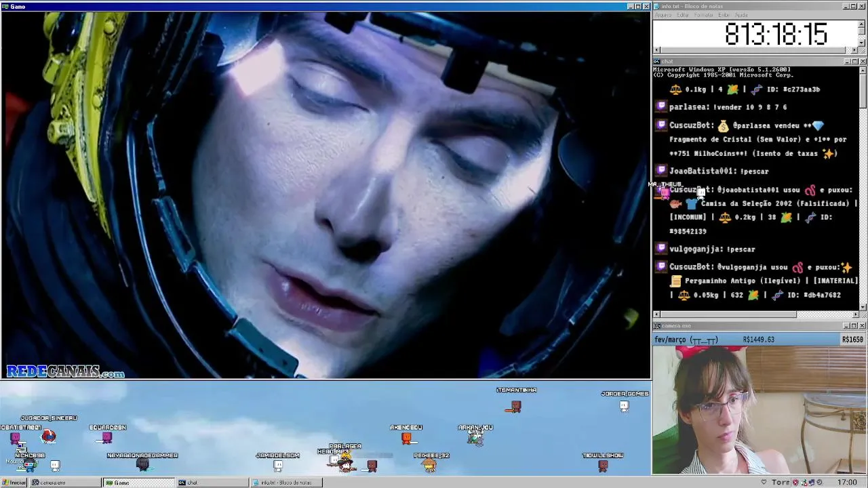Click heart icon in system tray
Screen dimensions: 868x488
click(764, 483)
